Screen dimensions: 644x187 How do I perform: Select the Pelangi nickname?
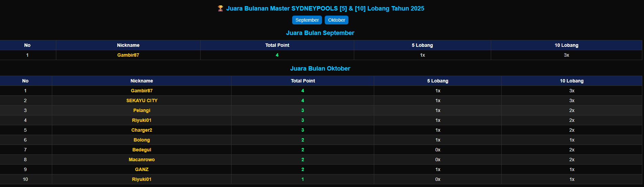tap(142, 110)
